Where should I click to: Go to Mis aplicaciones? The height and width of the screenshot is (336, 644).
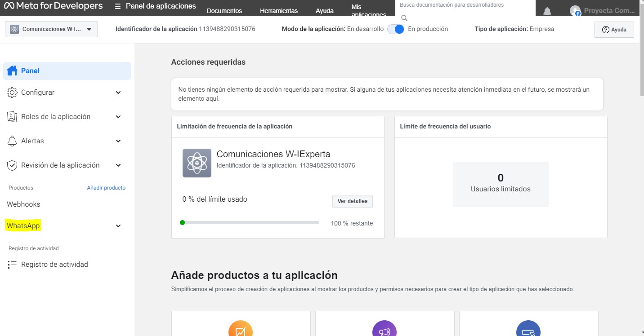(x=369, y=11)
